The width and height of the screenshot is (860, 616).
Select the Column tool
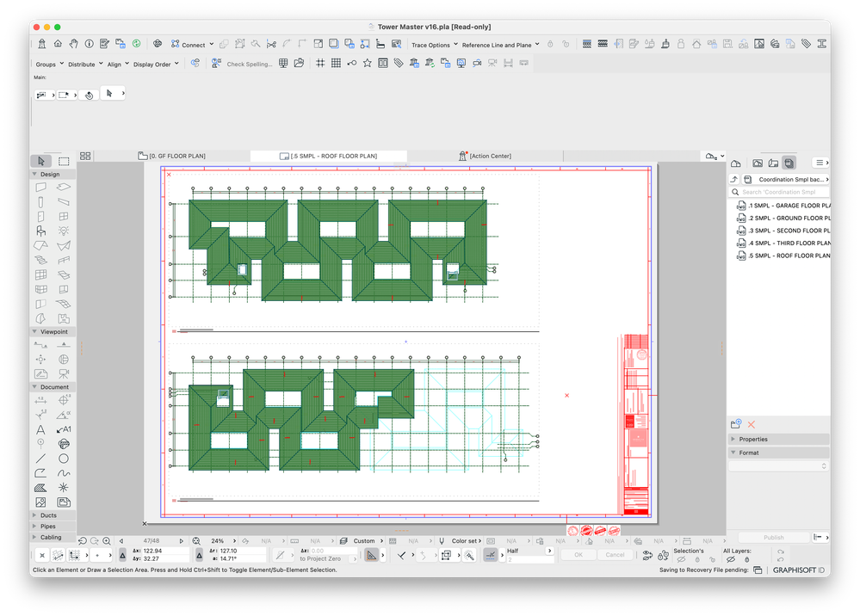click(x=40, y=201)
